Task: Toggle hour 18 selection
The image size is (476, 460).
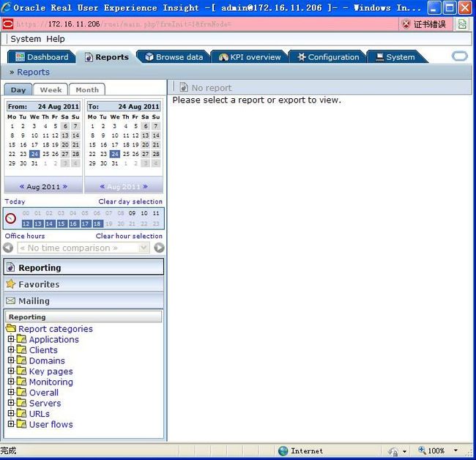Action: pyautogui.click(x=97, y=224)
